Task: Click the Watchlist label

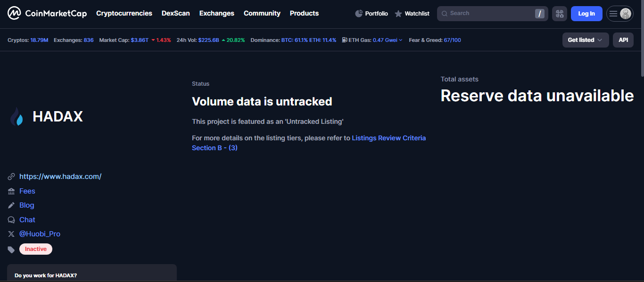Action: [417, 14]
